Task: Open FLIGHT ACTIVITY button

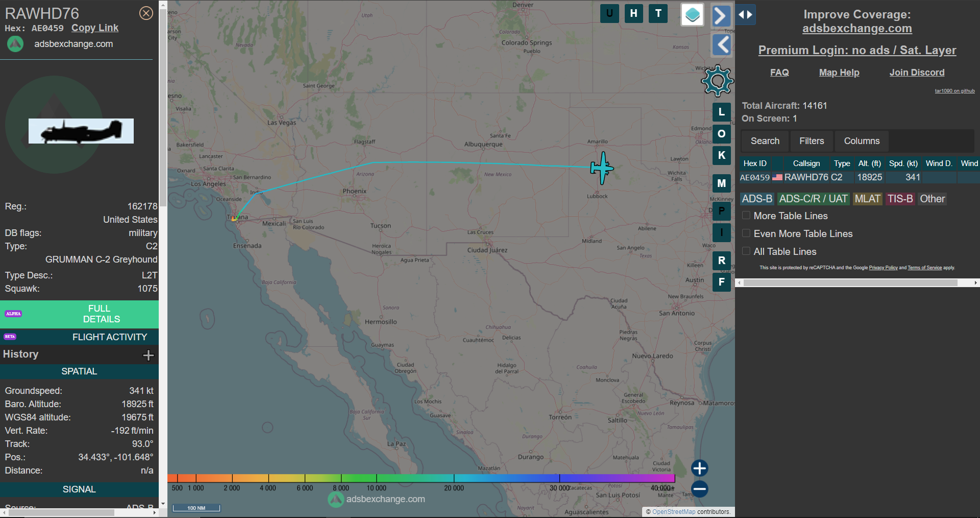Action: pyautogui.click(x=79, y=337)
